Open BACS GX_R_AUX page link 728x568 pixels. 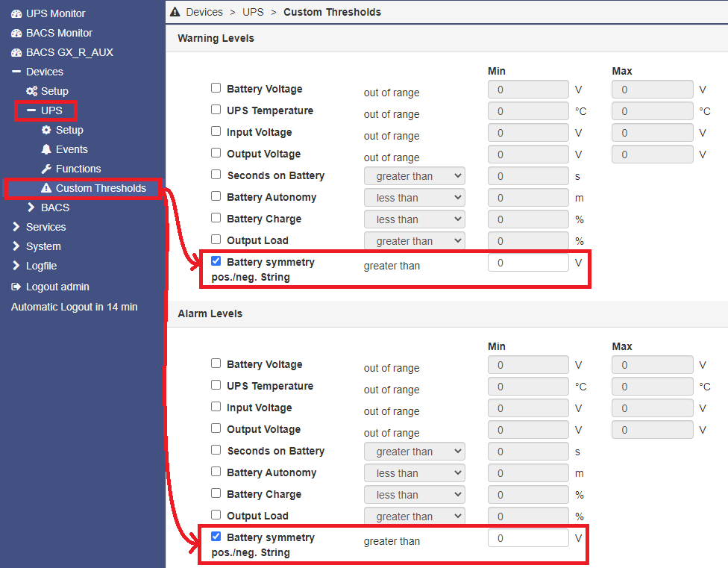(69, 52)
